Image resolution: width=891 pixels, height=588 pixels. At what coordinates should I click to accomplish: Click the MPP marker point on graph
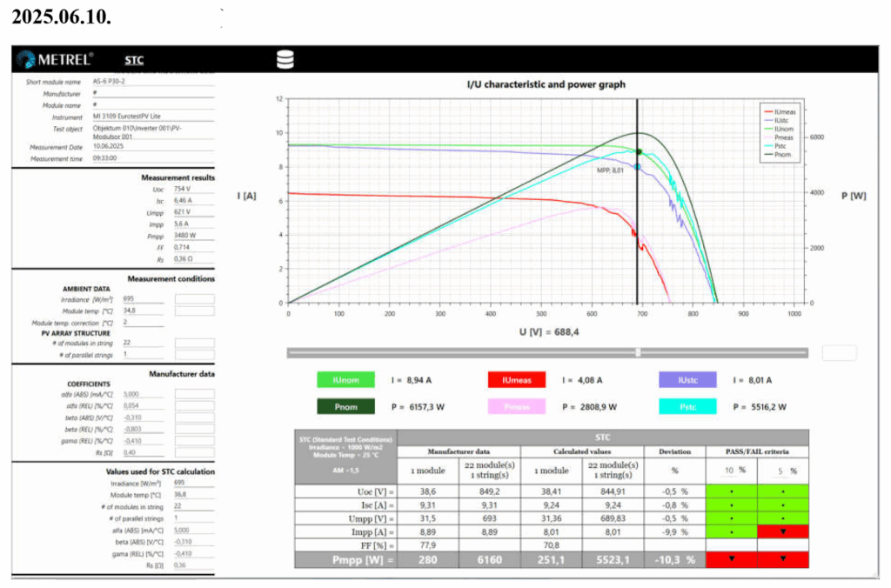click(x=638, y=166)
